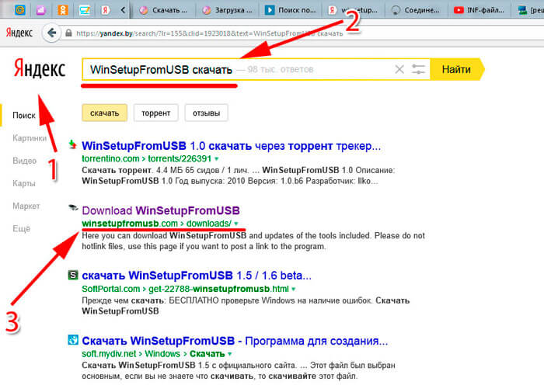The height and width of the screenshot is (392, 544).
Task: Click the torrentino.com green URL
Action: [x=110, y=159]
